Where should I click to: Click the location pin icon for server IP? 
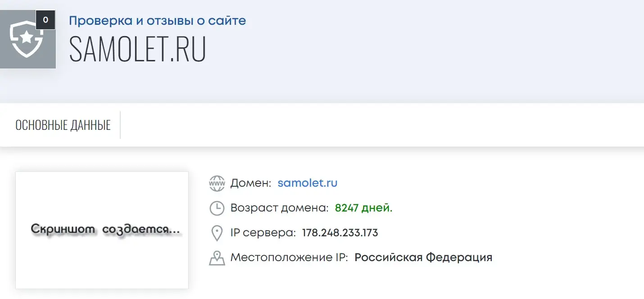(x=217, y=233)
